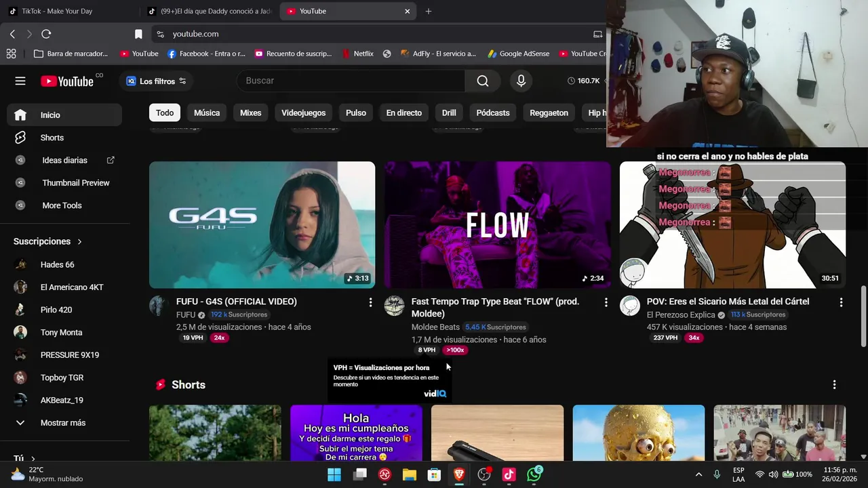Select the Drill filter chip
Image resolution: width=868 pixels, height=488 pixels.
(x=449, y=113)
